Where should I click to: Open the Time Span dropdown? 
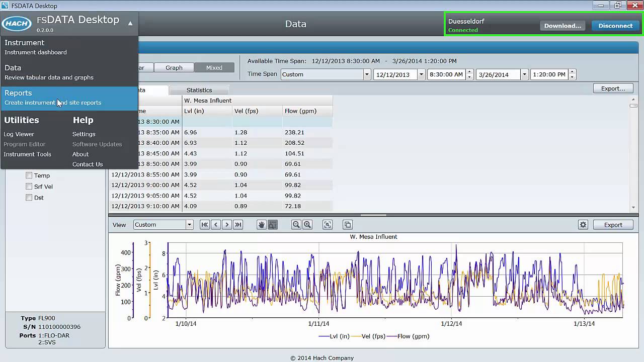(x=367, y=74)
